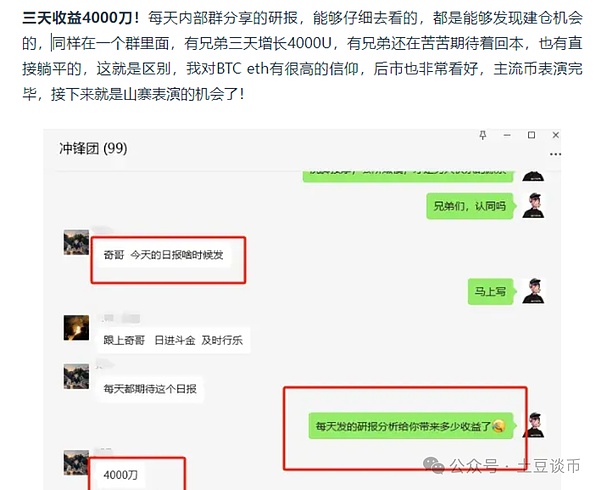The width and height of the screenshot is (600, 490).
Task: Click the 奇哥 今天的日报啥时候发 message
Action: 163,255
